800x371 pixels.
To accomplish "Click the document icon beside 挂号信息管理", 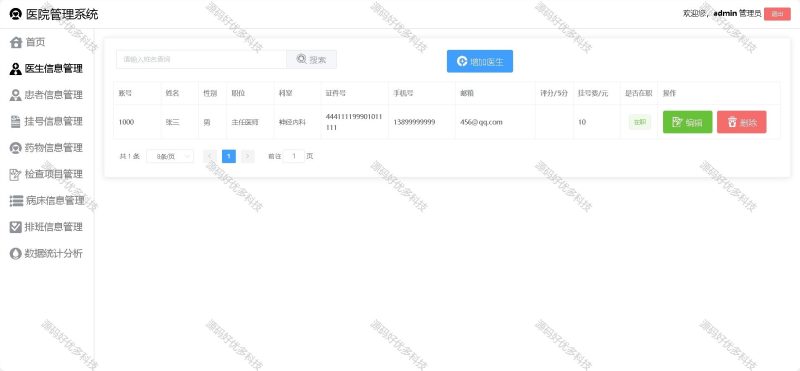I will [x=16, y=121].
